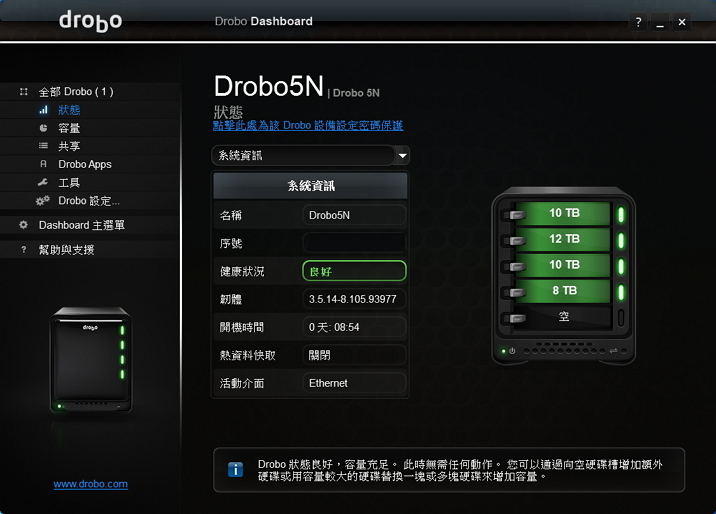Select 全部 Drobo ( 1 ) in sidebar

point(76,92)
